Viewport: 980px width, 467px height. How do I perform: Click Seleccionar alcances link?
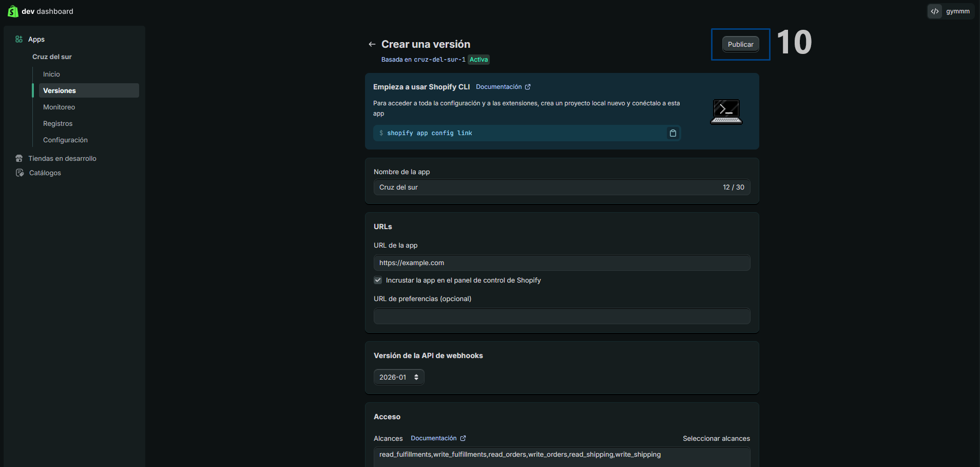coord(716,439)
